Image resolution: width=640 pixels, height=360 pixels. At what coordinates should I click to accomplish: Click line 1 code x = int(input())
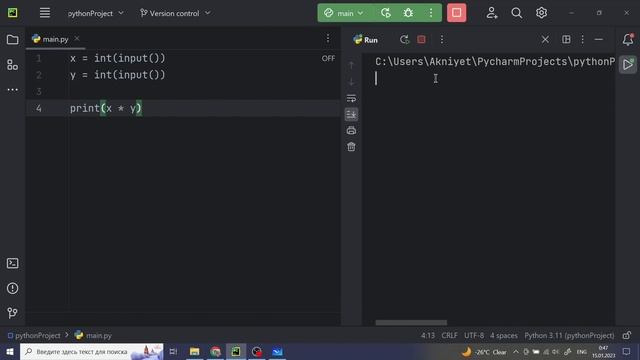(x=118, y=58)
